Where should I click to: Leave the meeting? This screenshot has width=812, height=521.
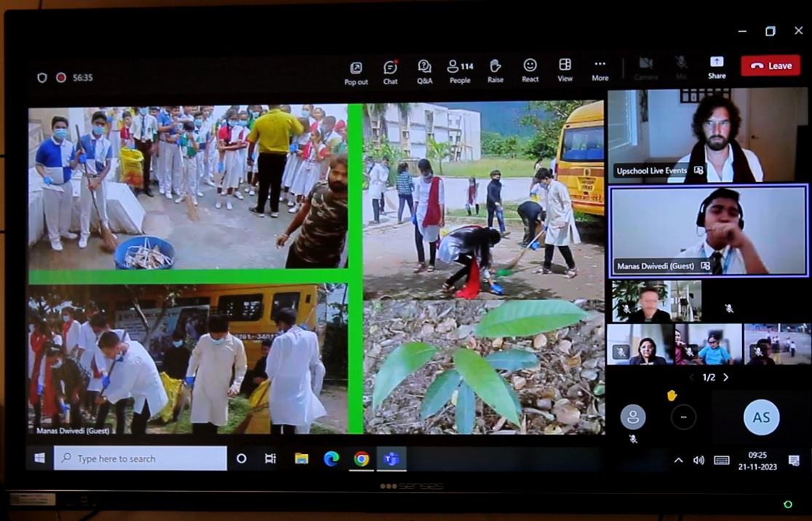tap(771, 65)
